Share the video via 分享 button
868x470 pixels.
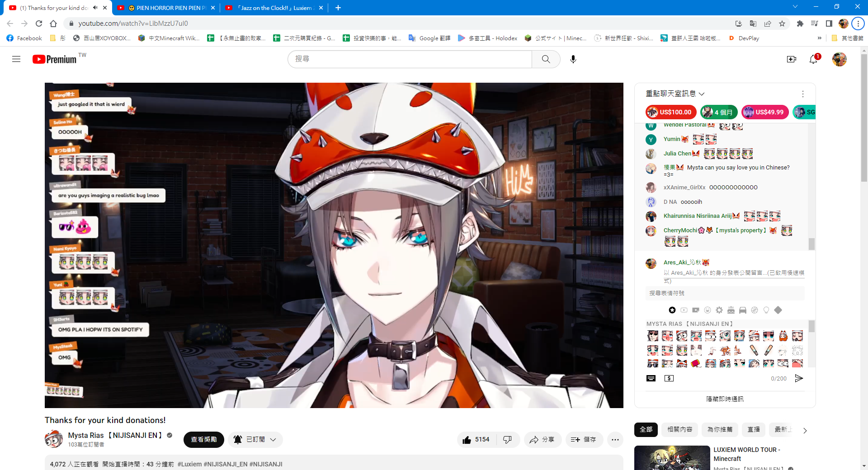coord(542,440)
